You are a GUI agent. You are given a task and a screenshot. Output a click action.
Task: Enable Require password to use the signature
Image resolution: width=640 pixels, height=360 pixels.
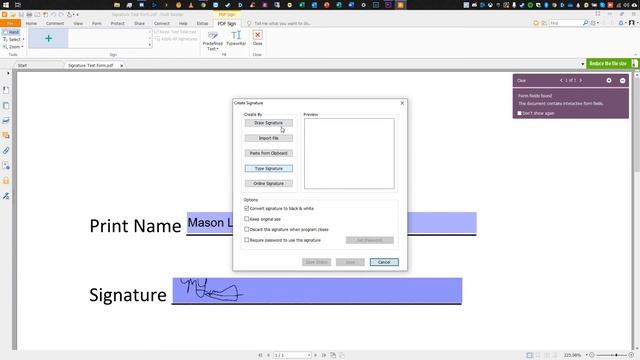(x=247, y=240)
